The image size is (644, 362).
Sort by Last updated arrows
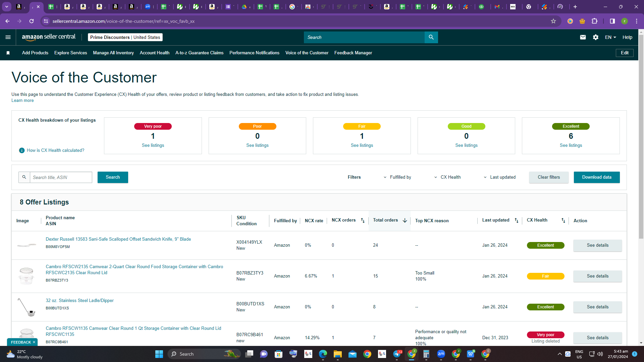click(517, 221)
